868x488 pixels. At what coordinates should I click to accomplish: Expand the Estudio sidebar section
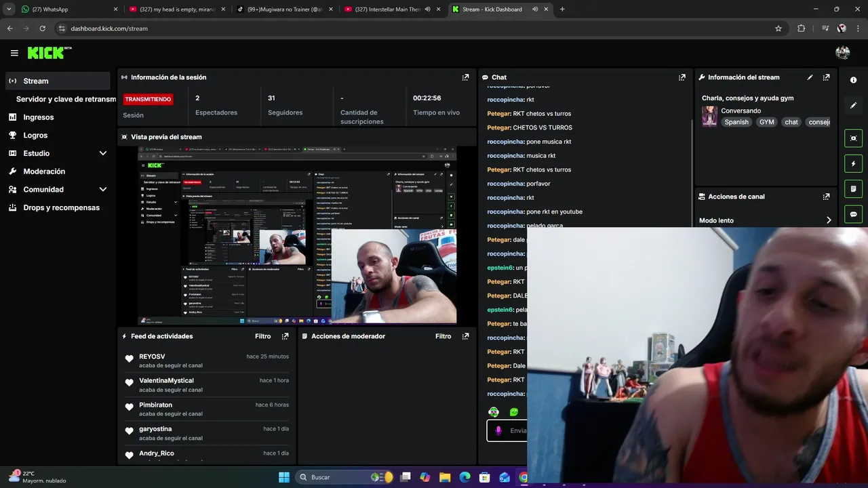[x=103, y=153]
